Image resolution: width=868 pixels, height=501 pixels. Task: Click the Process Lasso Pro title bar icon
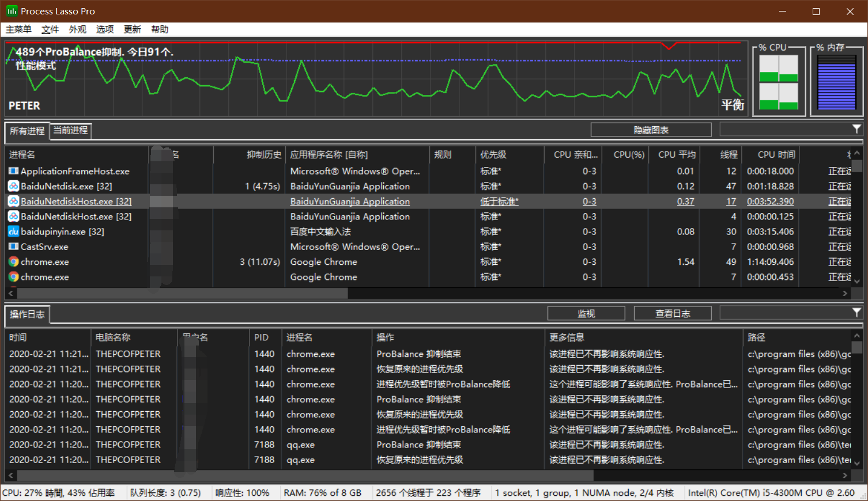click(12, 11)
